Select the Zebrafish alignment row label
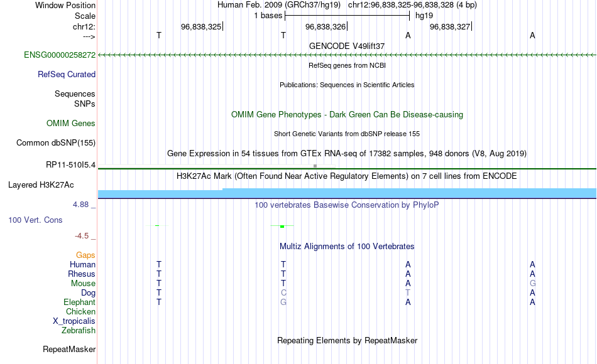 [x=79, y=330]
